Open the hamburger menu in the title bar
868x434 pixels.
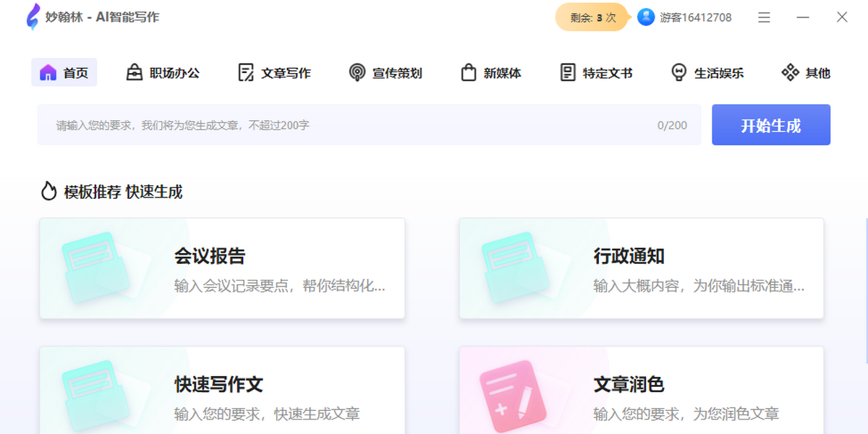pyautogui.click(x=764, y=17)
